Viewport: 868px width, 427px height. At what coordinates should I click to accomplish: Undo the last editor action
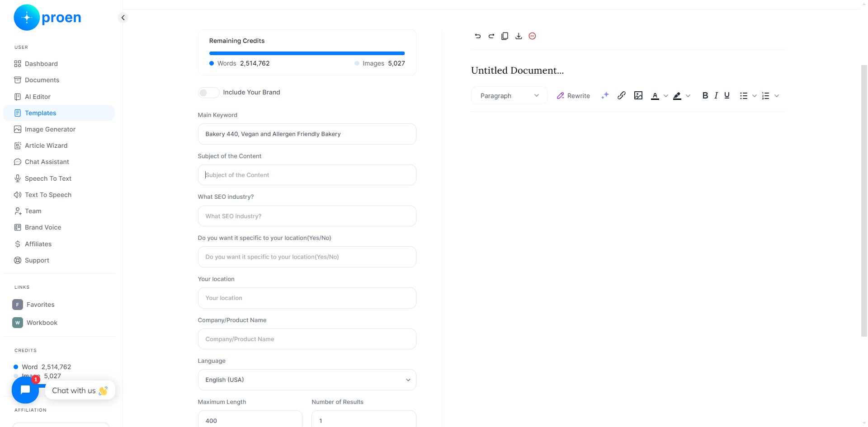click(x=478, y=36)
